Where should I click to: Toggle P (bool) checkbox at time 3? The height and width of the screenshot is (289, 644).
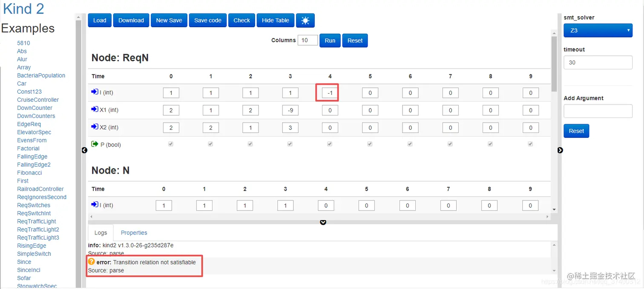290,144
